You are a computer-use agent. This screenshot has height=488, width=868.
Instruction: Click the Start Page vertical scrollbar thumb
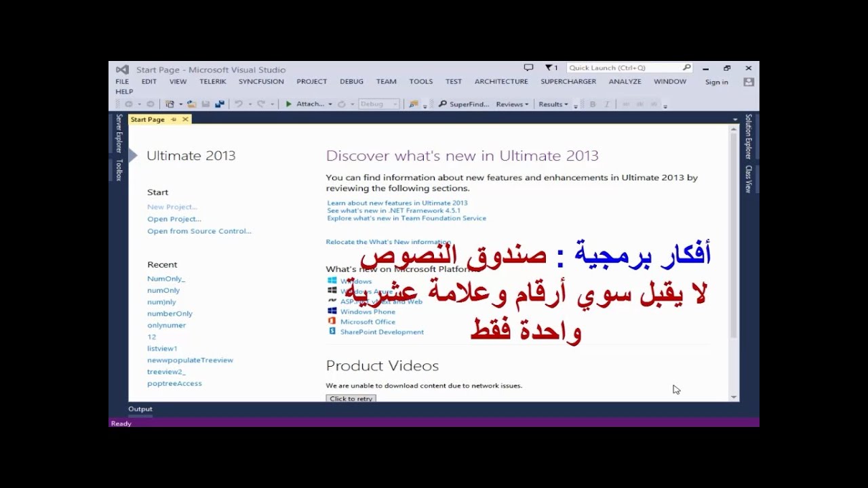(x=734, y=234)
